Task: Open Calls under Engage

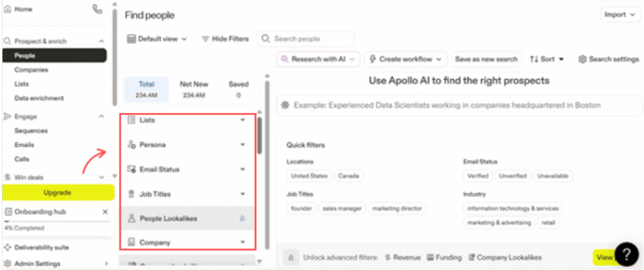Action: [x=22, y=159]
